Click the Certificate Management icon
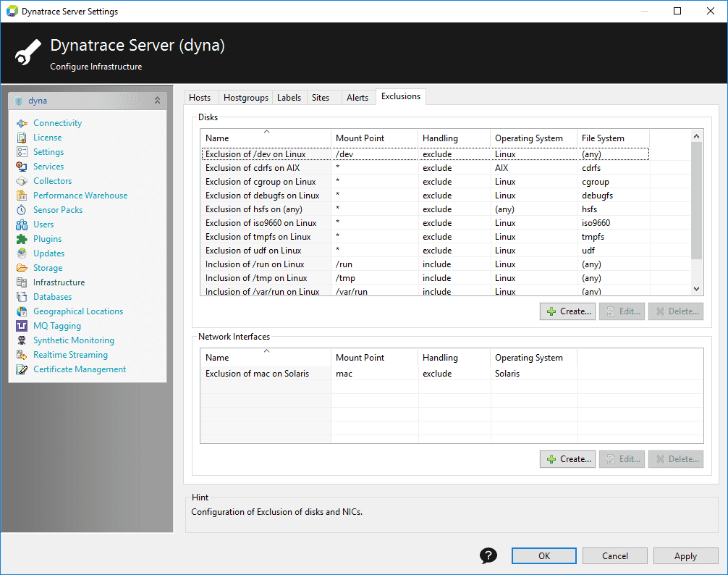This screenshot has height=575, width=728. point(22,369)
